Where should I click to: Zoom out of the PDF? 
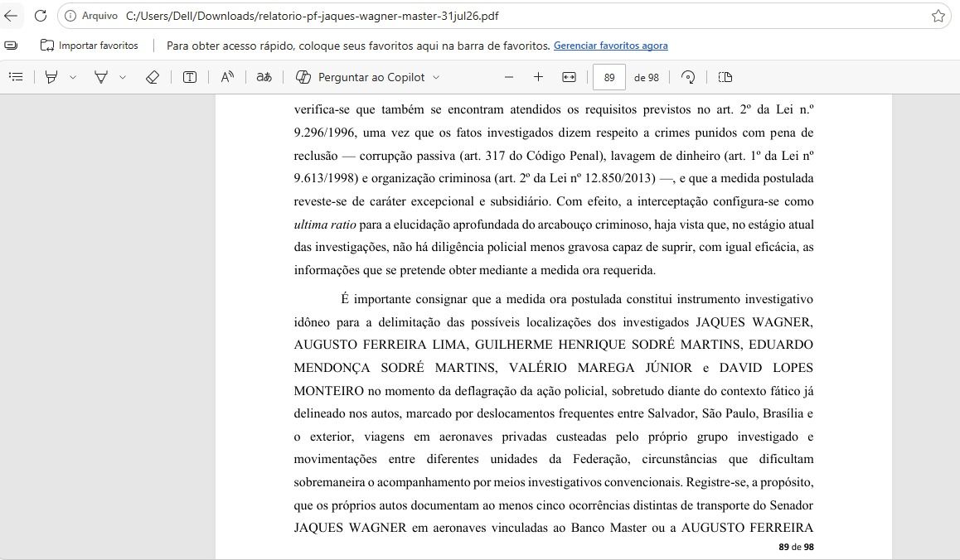pyautogui.click(x=509, y=77)
